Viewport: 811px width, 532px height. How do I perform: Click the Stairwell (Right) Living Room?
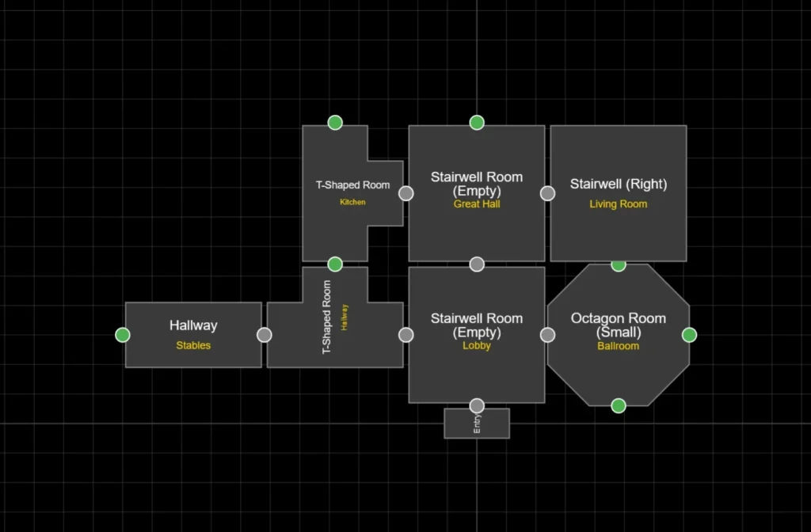[x=619, y=230]
